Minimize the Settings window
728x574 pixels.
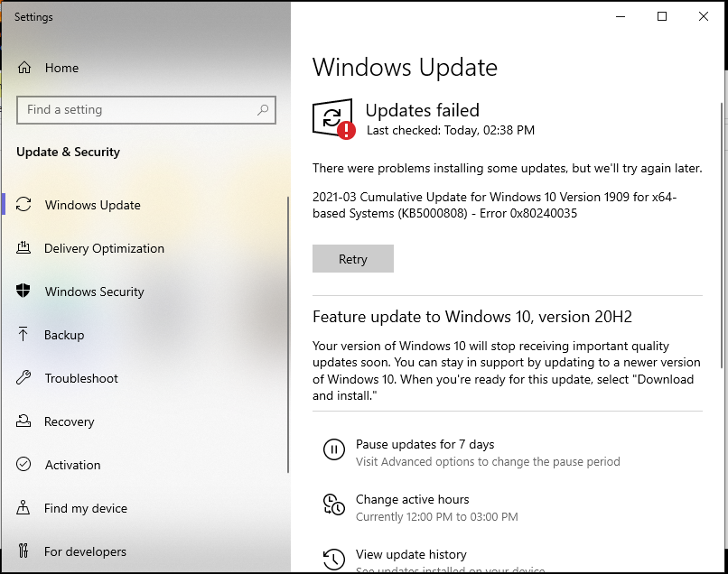pyautogui.click(x=621, y=17)
